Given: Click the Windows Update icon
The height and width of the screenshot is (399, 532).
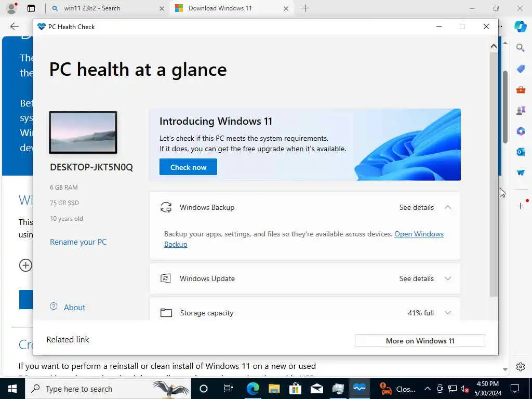Looking at the screenshot, I should tap(166, 278).
